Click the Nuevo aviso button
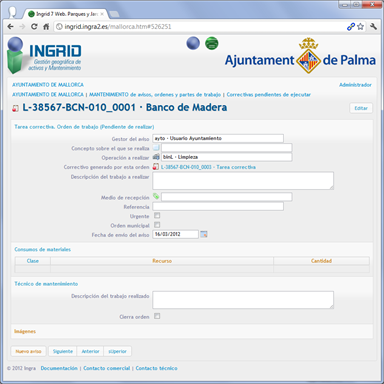The width and height of the screenshot is (384, 384). click(28, 351)
